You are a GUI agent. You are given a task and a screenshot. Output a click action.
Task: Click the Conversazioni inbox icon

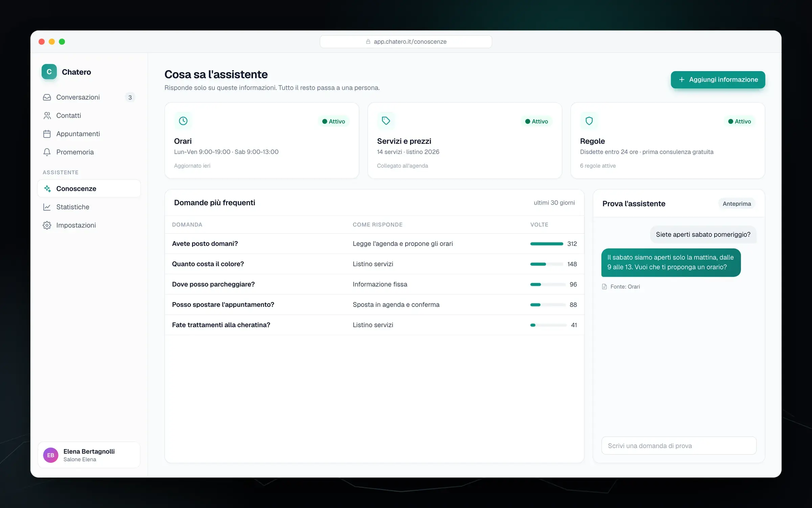point(47,97)
